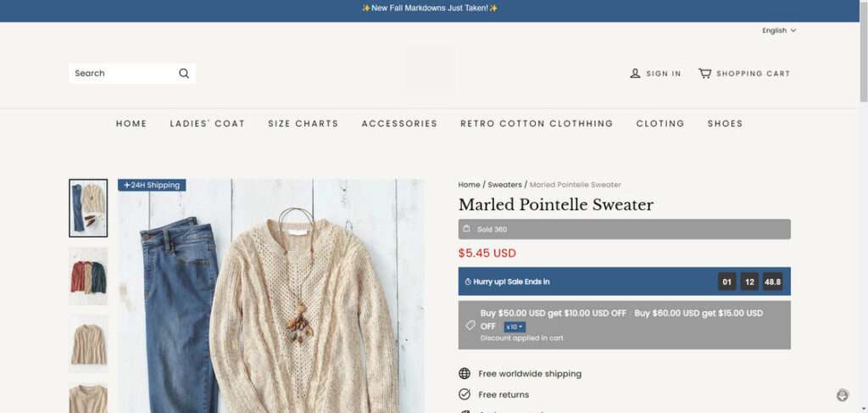This screenshot has height=413, width=868.
Task: Click the discount tag icon
Action: (x=470, y=325)
